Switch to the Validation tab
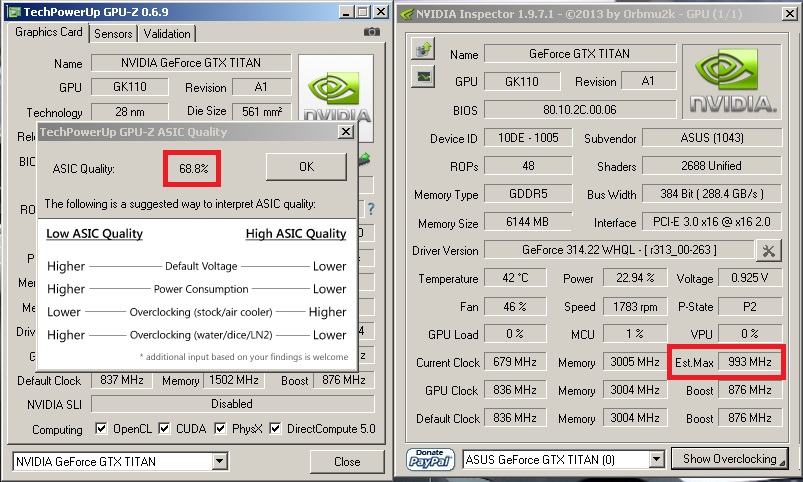Image resolution: width=803 pixels, height=482 pixels. tap(167, 34)
